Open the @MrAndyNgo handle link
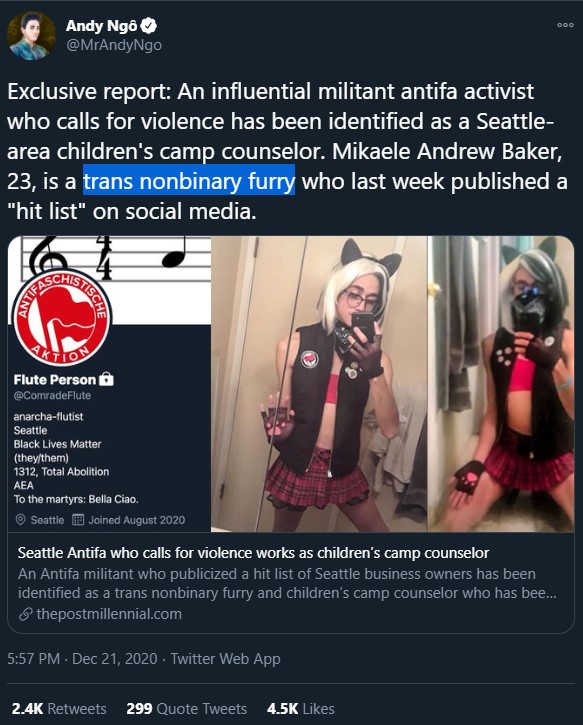 pyautogui.click(x=114, y=45)
